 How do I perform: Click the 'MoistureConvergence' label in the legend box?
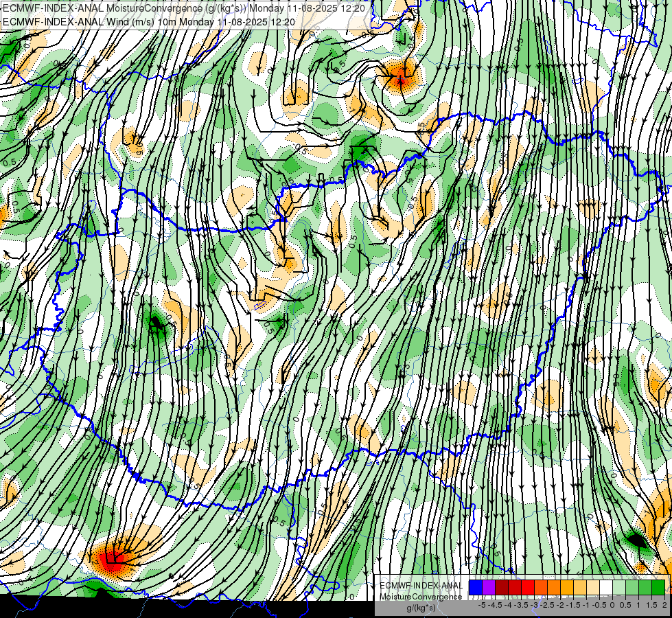point(421,597)
